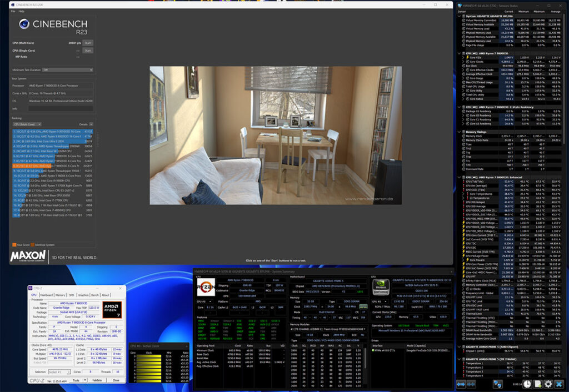Click the Info input field in Cinebench
The image size is (569, 392).
tap(60, 109)
